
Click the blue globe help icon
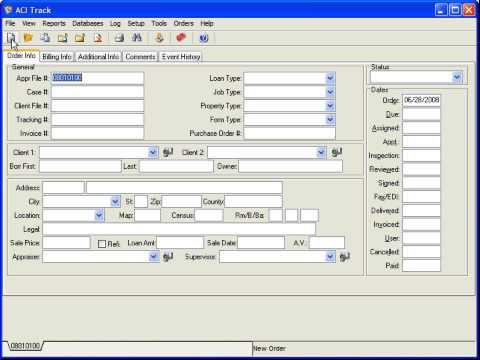[x=204, y=38]
